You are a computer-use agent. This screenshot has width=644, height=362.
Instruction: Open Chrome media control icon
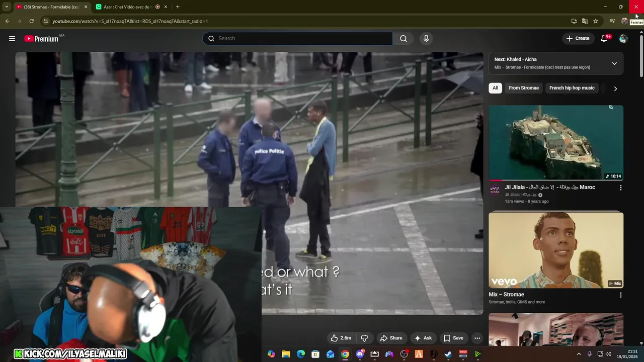point(612,21)
